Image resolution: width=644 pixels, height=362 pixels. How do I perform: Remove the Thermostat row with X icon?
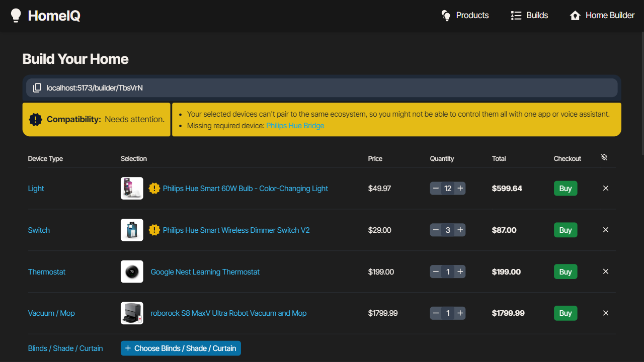point(606,271)
